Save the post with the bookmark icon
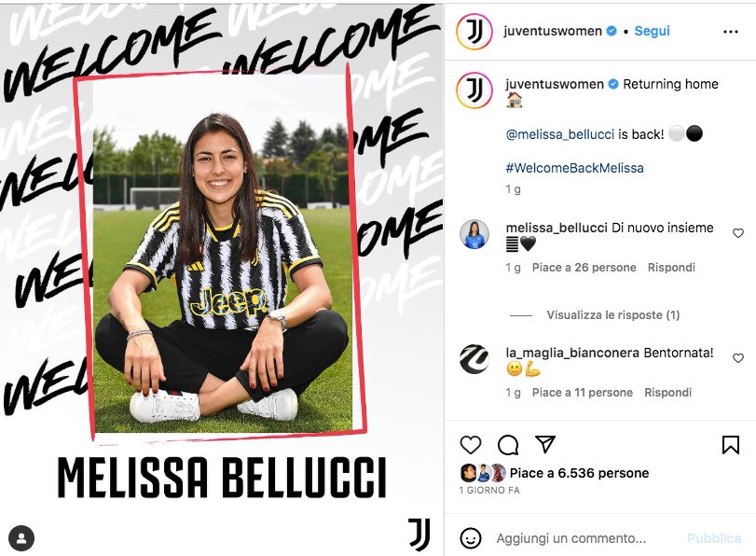Screen dimensions: 756x556 [731, 444]
